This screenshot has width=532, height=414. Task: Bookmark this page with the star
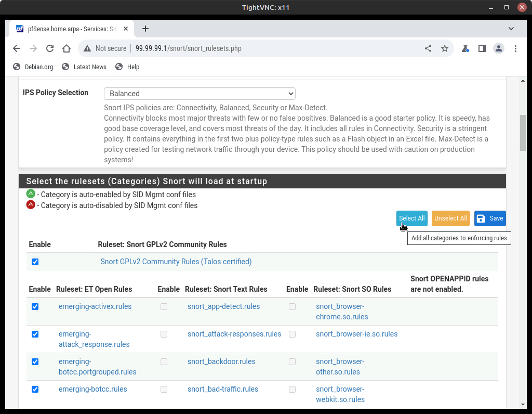445,48
